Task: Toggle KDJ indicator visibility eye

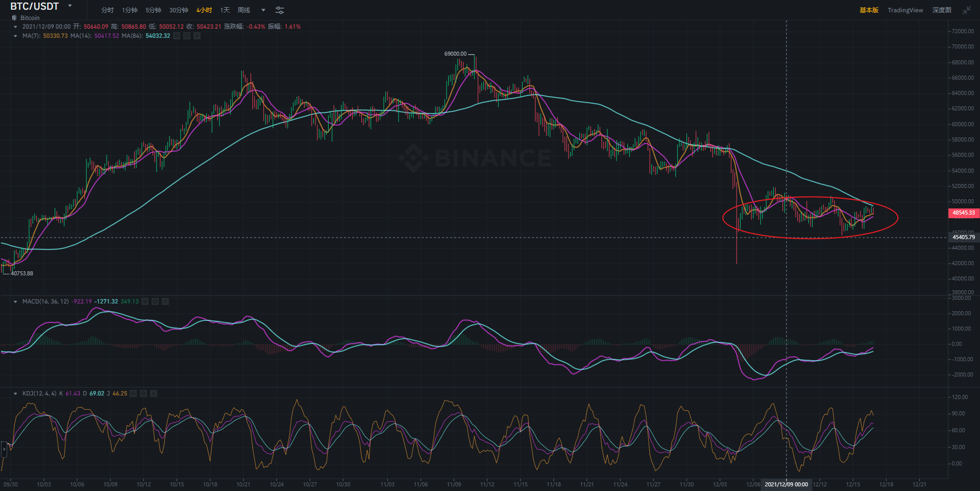Action: (133, 393)
